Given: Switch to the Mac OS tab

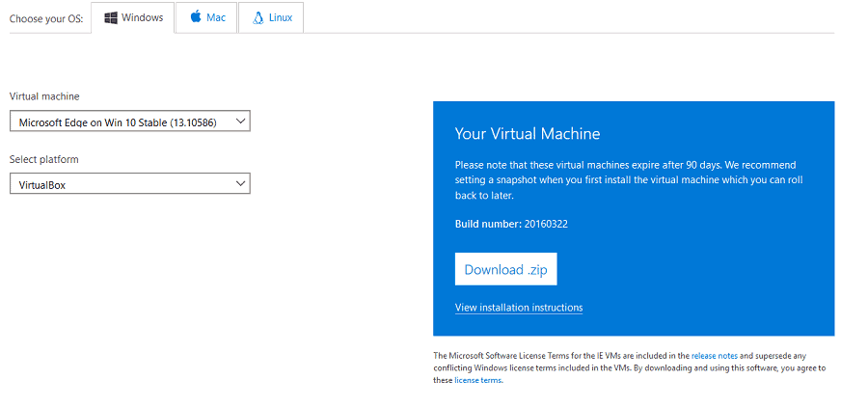Looking at the screenshot, I should tap(206, 17).
